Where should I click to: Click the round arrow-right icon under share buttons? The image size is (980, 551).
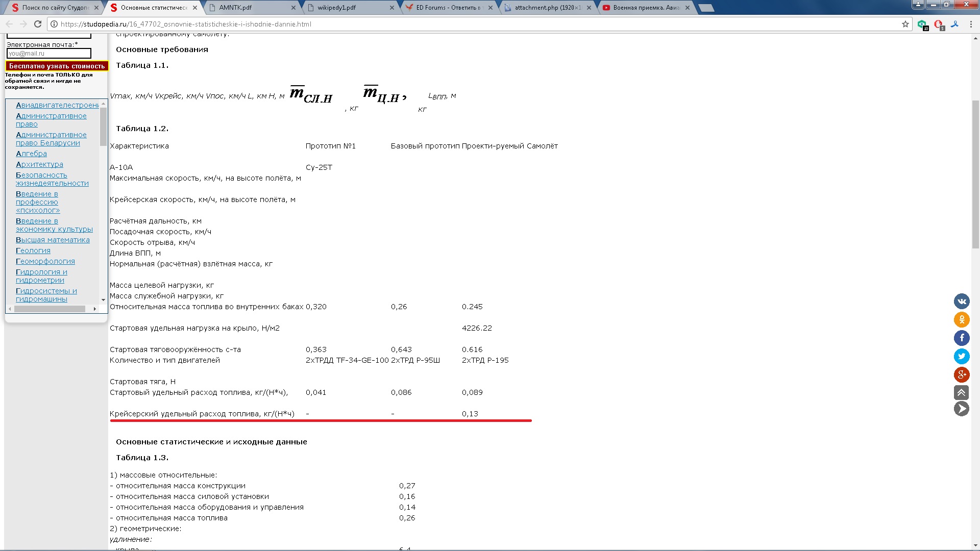coord(962,409)
